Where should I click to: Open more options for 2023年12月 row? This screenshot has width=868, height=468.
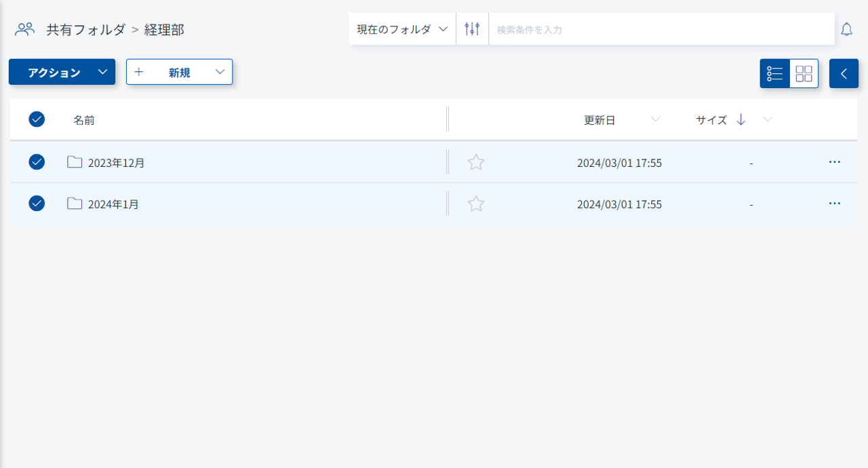click(834, 162)
